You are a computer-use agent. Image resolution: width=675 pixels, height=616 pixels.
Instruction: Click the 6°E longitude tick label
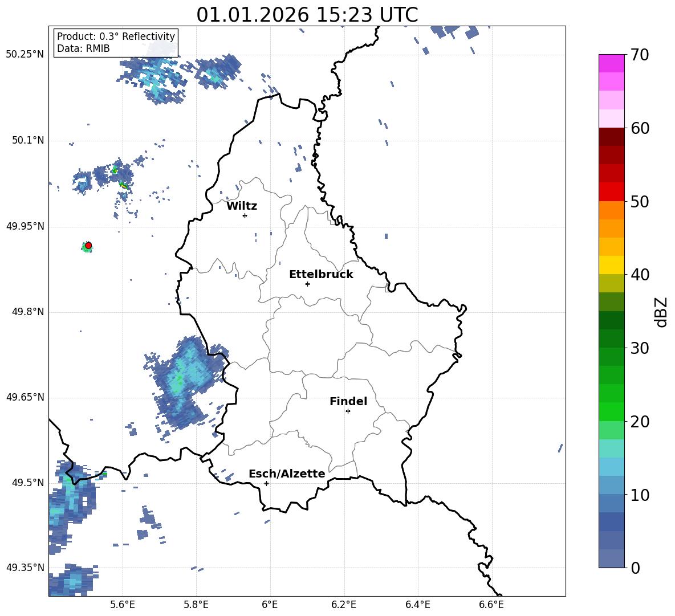pyautogui.click(x=270, y=605)
